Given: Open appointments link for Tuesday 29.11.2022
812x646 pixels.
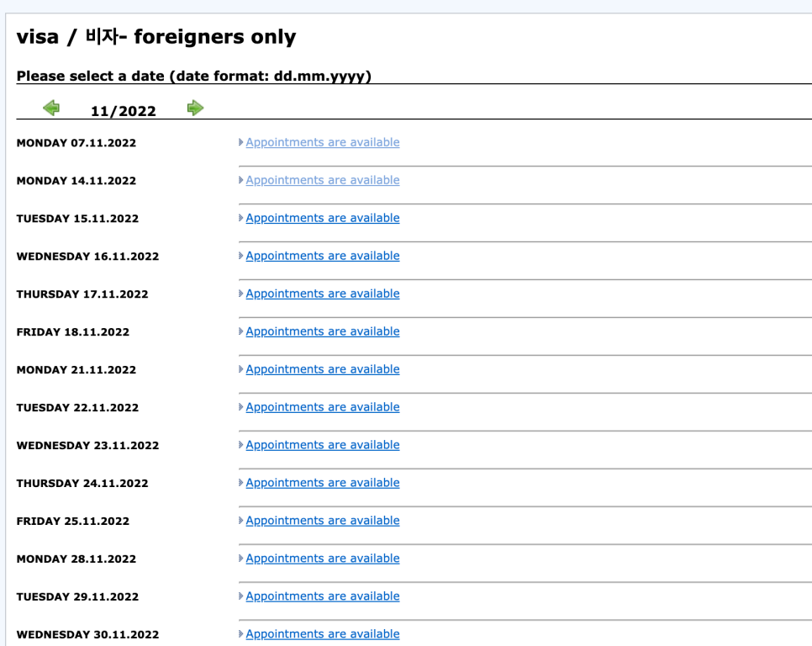Looking at the screenshot, I should tap(323, 596).
